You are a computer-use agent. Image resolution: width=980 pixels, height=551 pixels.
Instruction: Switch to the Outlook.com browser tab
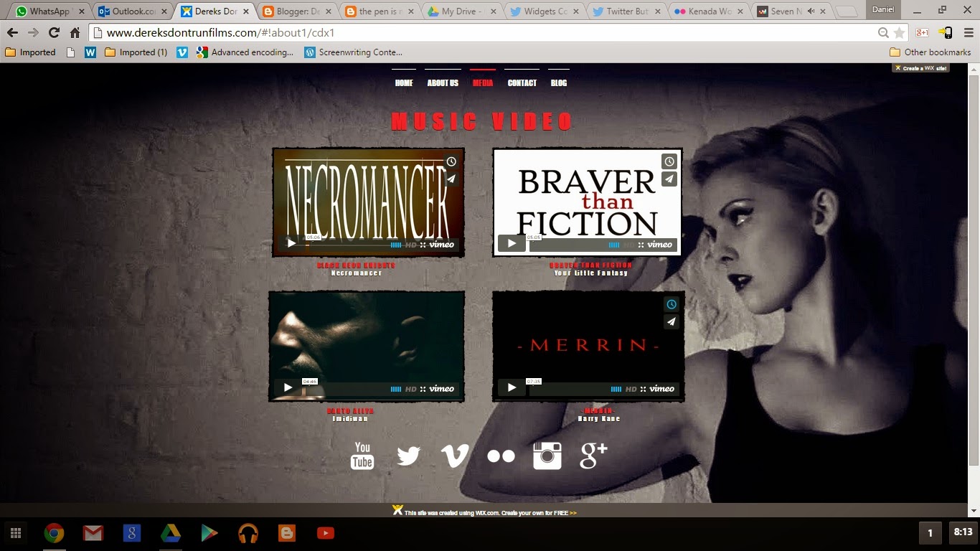coord(131,11)
